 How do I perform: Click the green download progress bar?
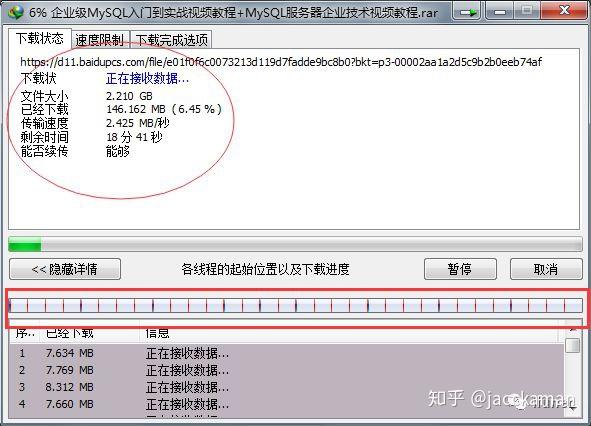295,244
